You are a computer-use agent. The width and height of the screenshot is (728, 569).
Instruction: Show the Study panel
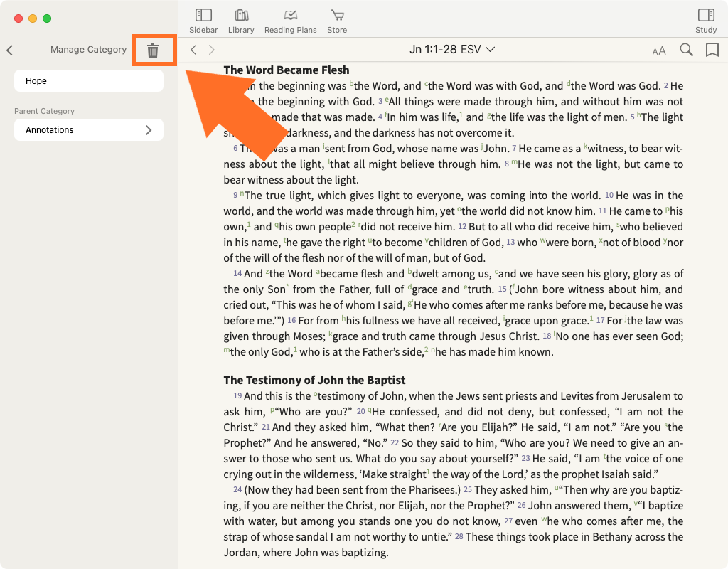(x=705, y=20)
